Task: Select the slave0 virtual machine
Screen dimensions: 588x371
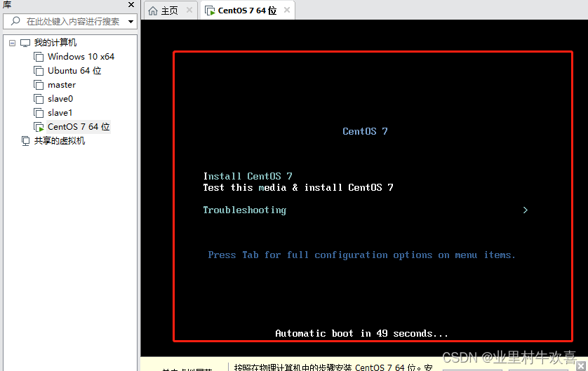Action: [x=60, y=99]
